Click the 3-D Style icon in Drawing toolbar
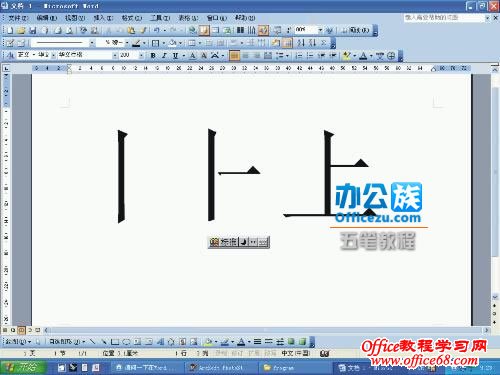500x375 pixels. point(302,342)
